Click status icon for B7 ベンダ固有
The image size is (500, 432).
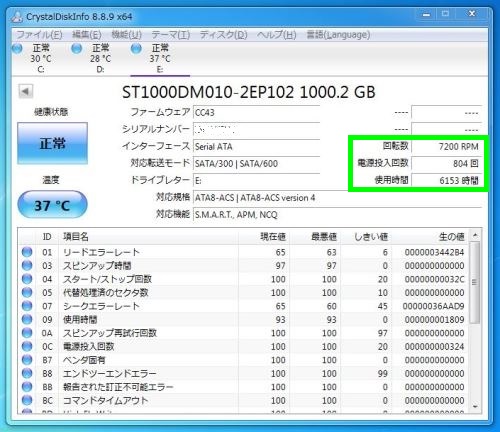point(27,360)
